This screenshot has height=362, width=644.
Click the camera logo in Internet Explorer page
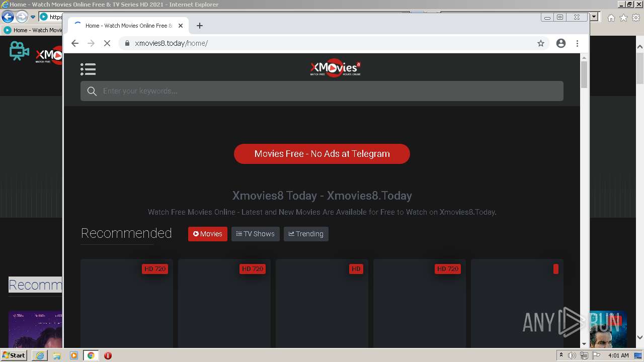pos(19,51)
